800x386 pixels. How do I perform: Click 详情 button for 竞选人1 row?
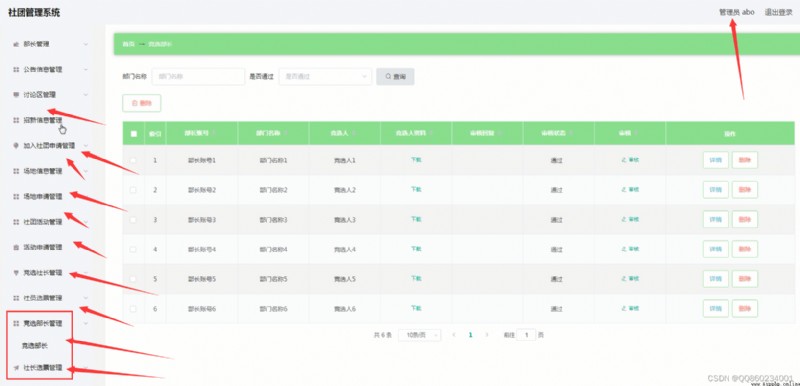click(x=716, y=160)
